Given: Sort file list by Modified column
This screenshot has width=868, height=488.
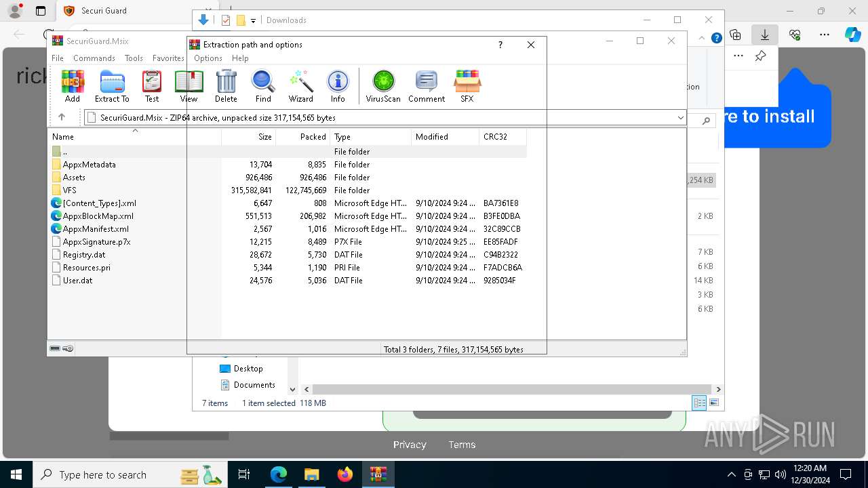Looking at the screenshot, I should point(446,137).
